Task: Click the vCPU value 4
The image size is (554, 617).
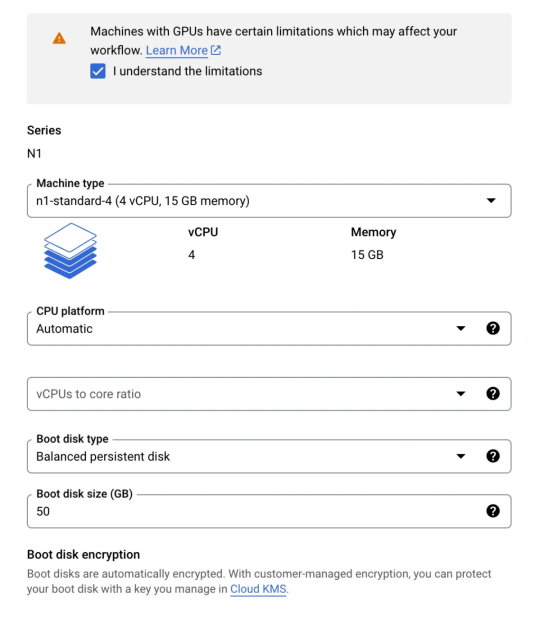Action: (x=192, y=255)
